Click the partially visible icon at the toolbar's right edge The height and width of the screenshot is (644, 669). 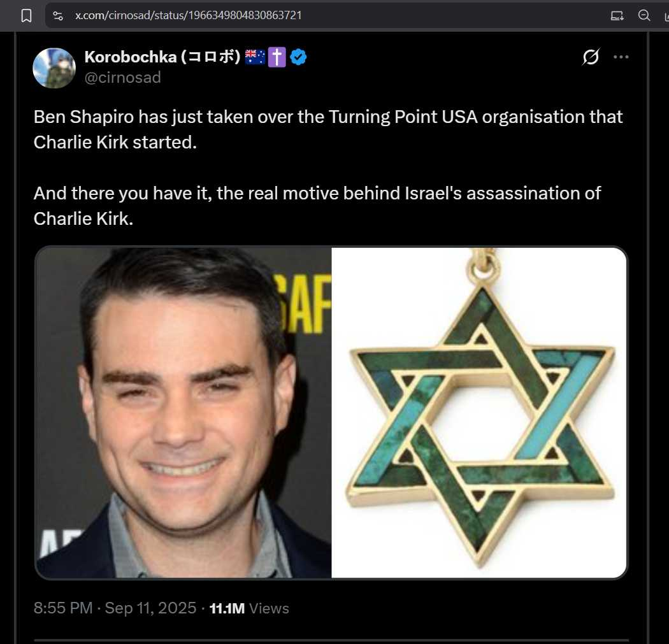(666, 16)
